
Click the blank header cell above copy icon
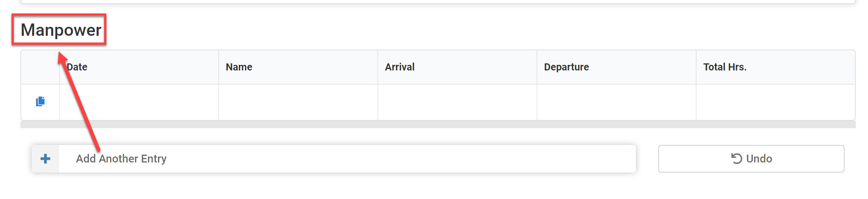[x=40, y=67]
